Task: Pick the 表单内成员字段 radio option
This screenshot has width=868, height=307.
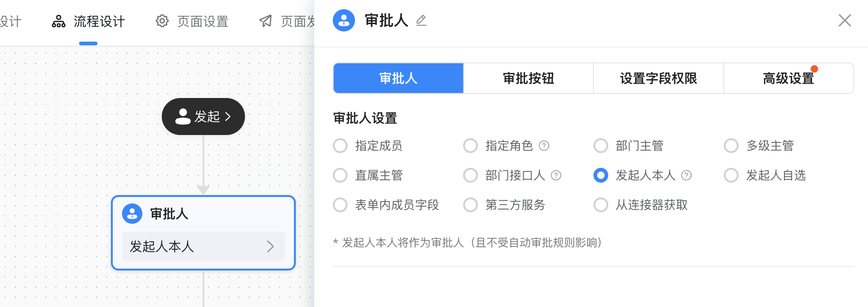Action: point(340,205)
